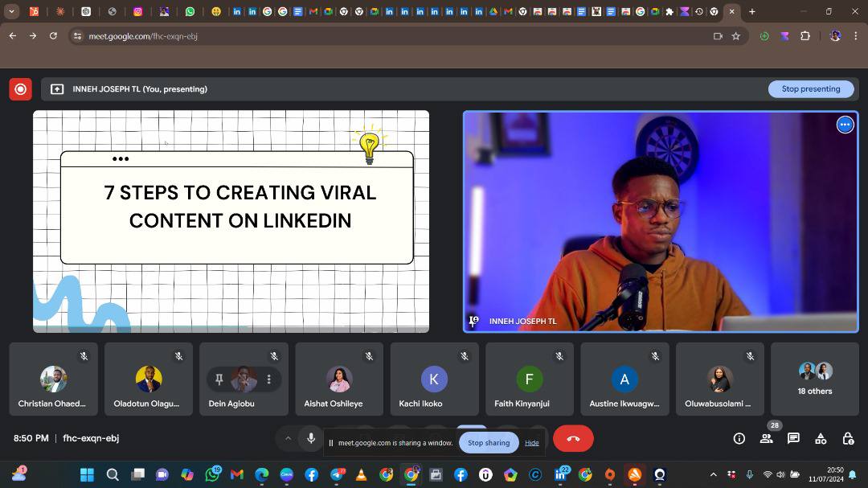Open LinkedIn app from taskbar
The image size is (868, 488).
(560, 474)
